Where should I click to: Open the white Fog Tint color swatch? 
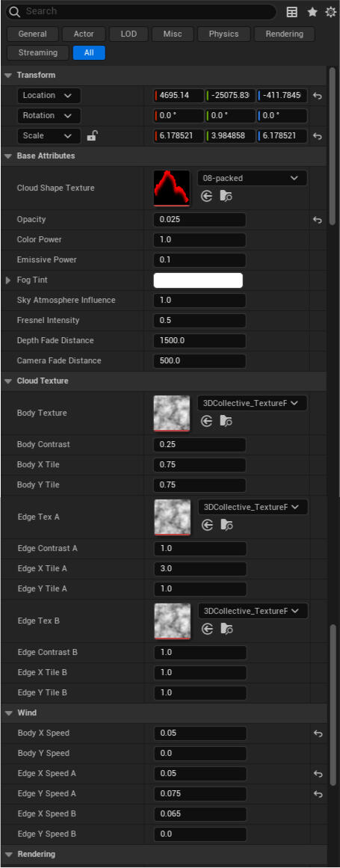coord(198,280)
